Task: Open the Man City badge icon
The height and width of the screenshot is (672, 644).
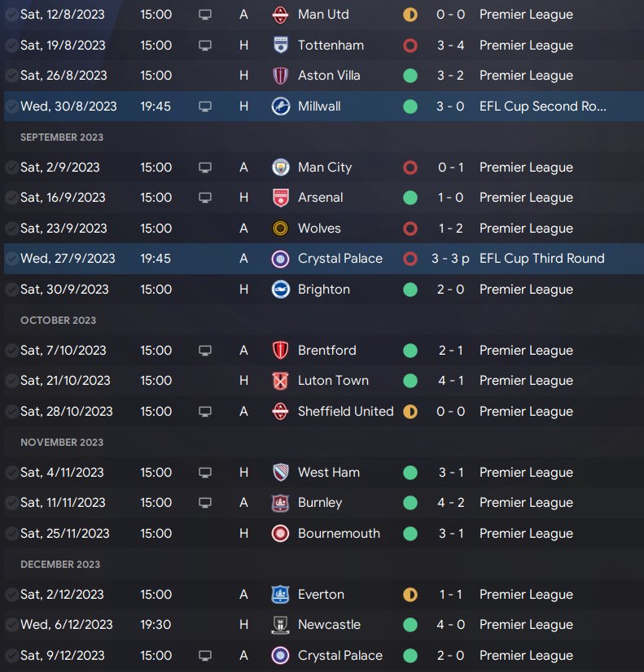Action: pyautogui.click(x=281, y=168)
